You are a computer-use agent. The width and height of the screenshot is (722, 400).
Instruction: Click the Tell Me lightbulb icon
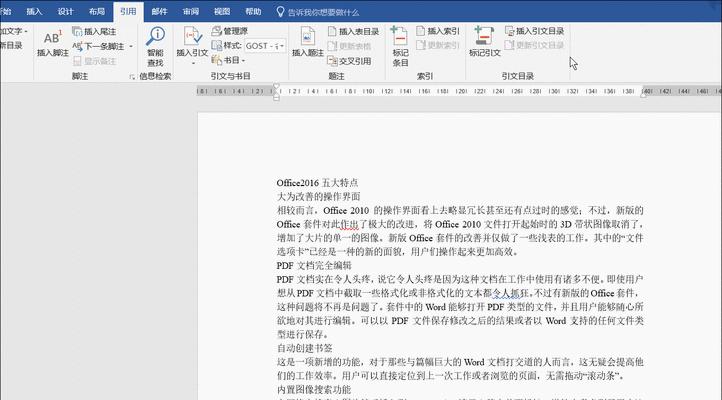point(280,12)
